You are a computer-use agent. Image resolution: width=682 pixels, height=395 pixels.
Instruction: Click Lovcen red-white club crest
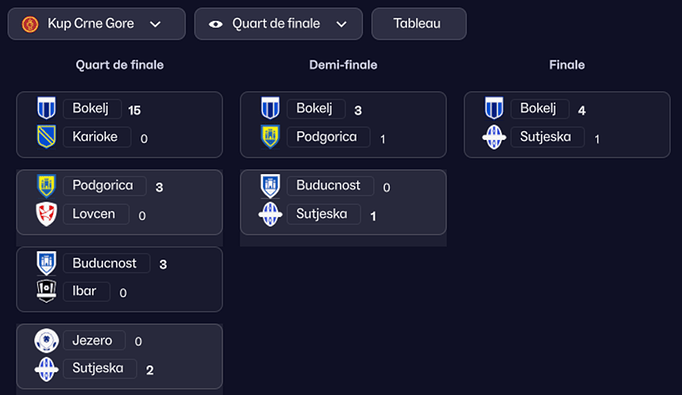(x=46, y=214)
